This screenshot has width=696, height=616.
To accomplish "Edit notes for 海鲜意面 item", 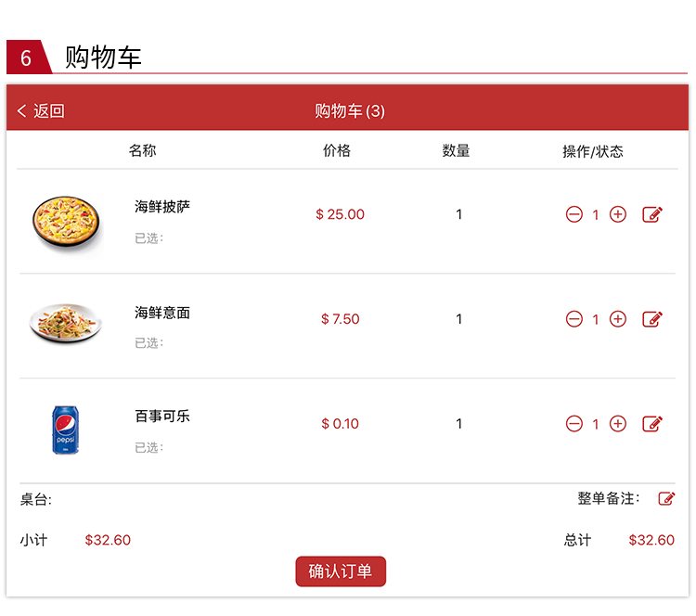I will click(652, 318).
